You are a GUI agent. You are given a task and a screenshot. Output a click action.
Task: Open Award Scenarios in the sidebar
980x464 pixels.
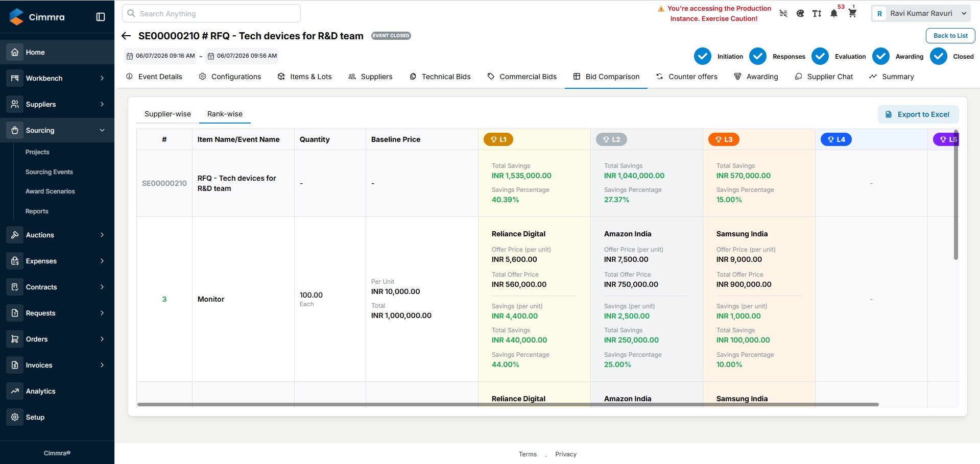pos(50,191)
